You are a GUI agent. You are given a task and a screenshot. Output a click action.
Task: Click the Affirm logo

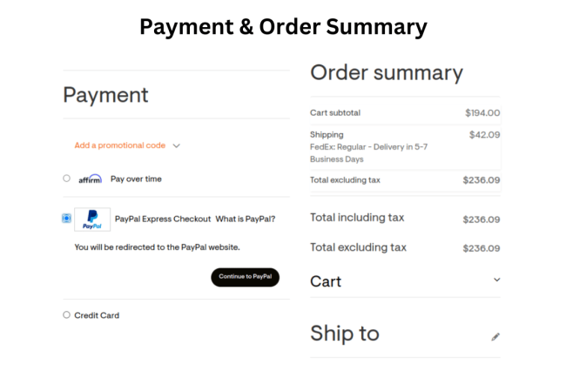(x=90, y=179)
